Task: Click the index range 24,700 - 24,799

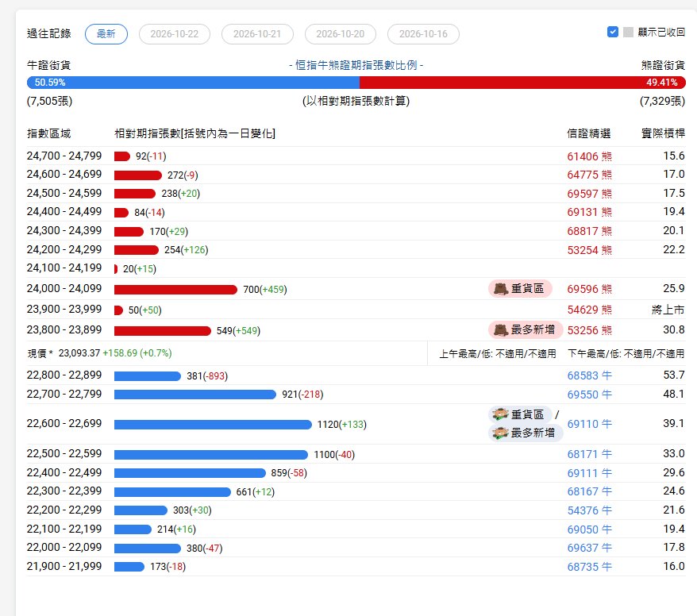Action: click(x=64, y=156)
